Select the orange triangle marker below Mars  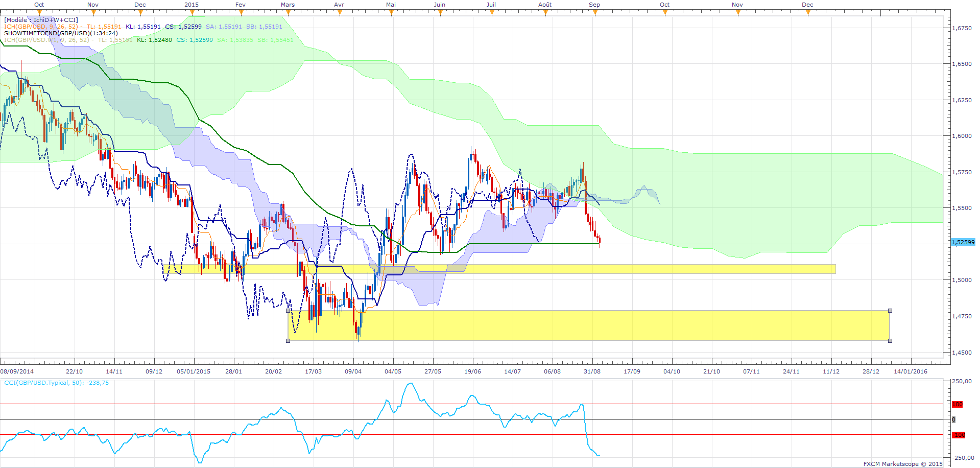point(287,12)
